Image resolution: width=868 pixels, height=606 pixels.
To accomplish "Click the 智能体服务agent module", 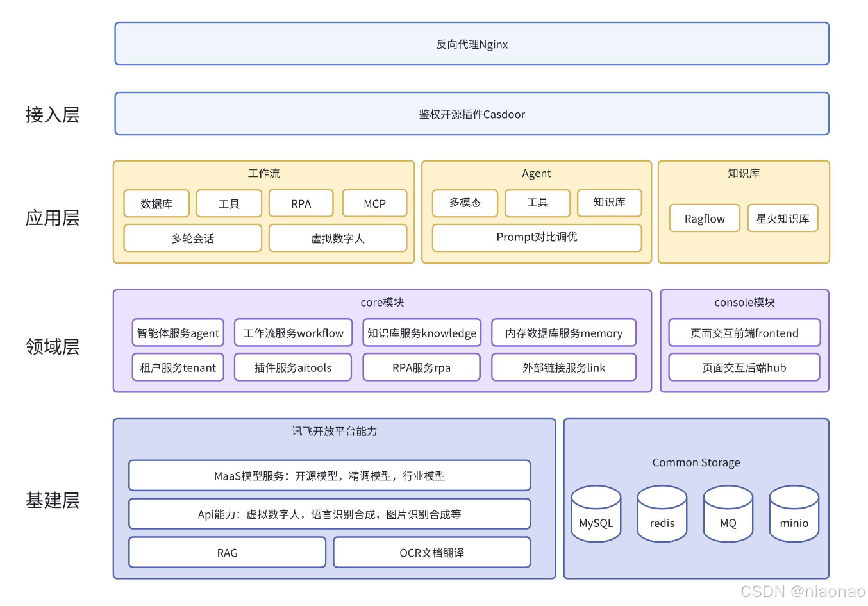I will click(178, 333).
